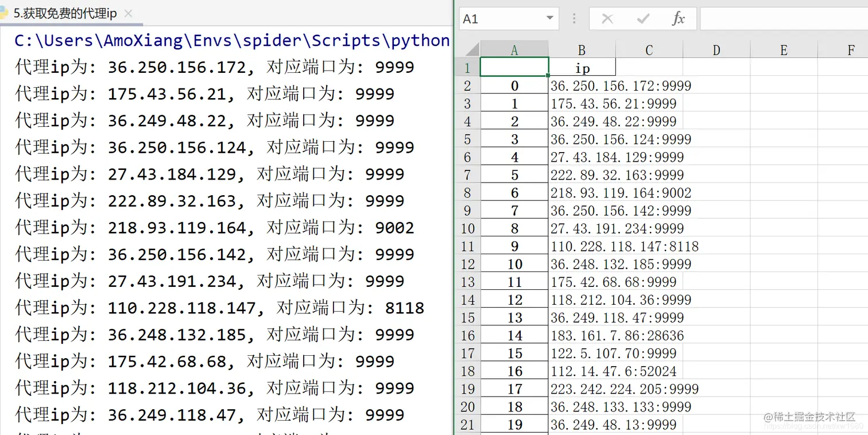The height and width of the screenshot is (435, 868).
Task: Select row header 14 in Excel
Action: [468, 300]
